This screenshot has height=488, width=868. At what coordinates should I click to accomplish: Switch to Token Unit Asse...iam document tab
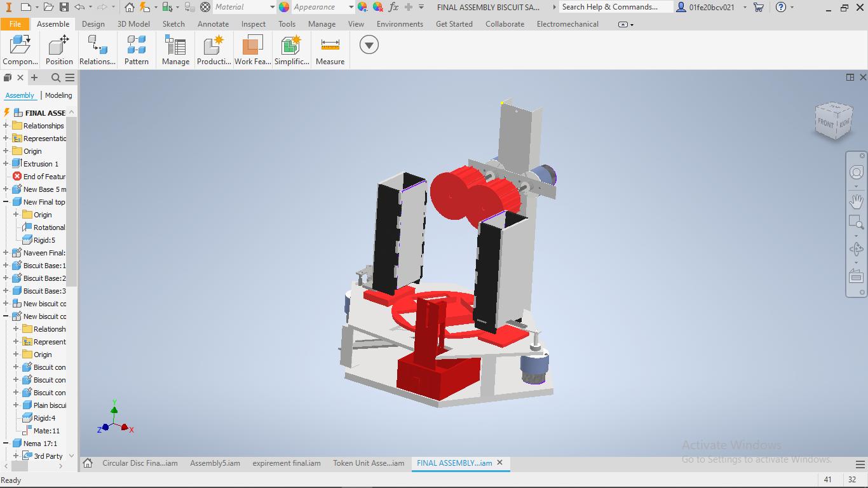[369, 463]
